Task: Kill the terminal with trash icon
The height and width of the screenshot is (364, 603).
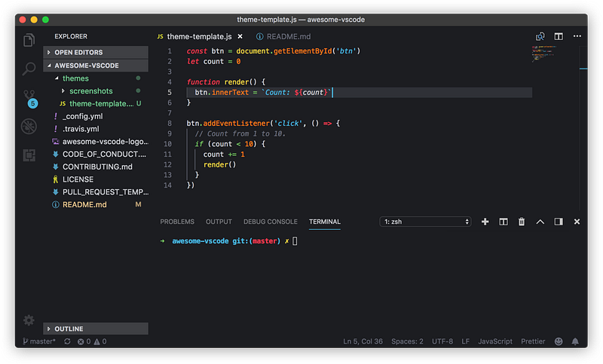Action: 522,222
